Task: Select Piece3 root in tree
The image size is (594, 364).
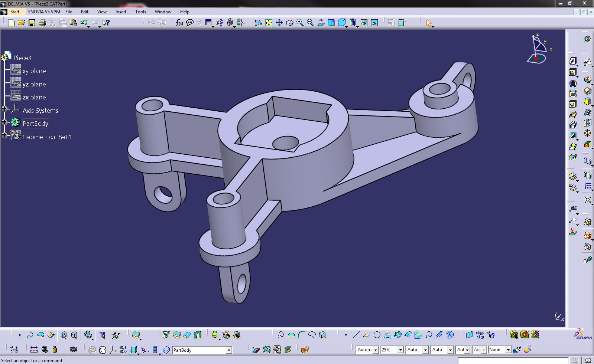Action: [x=22, y=58]
